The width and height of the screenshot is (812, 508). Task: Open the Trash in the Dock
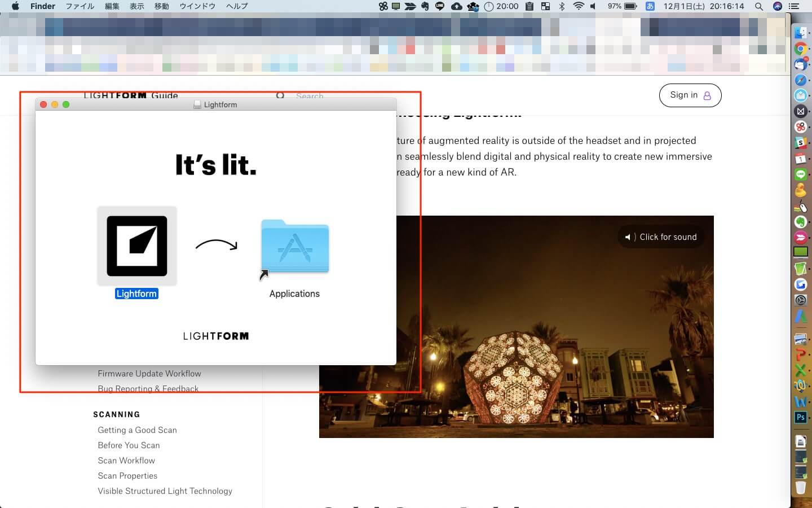(800, 488)
